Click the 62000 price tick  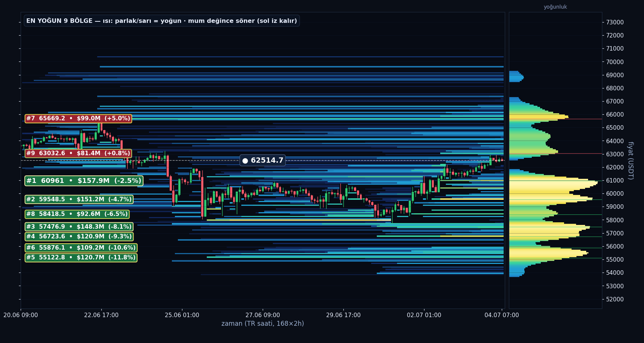click(x=615, y=167)
